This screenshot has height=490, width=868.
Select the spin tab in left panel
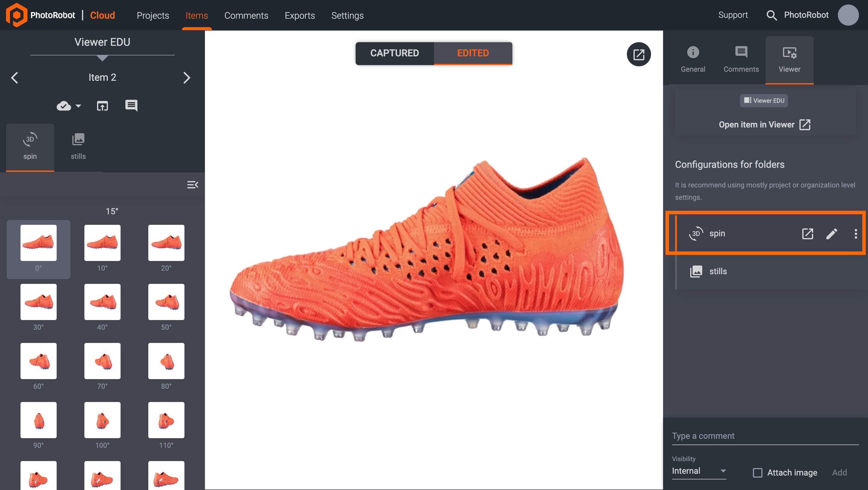[30, 146]
